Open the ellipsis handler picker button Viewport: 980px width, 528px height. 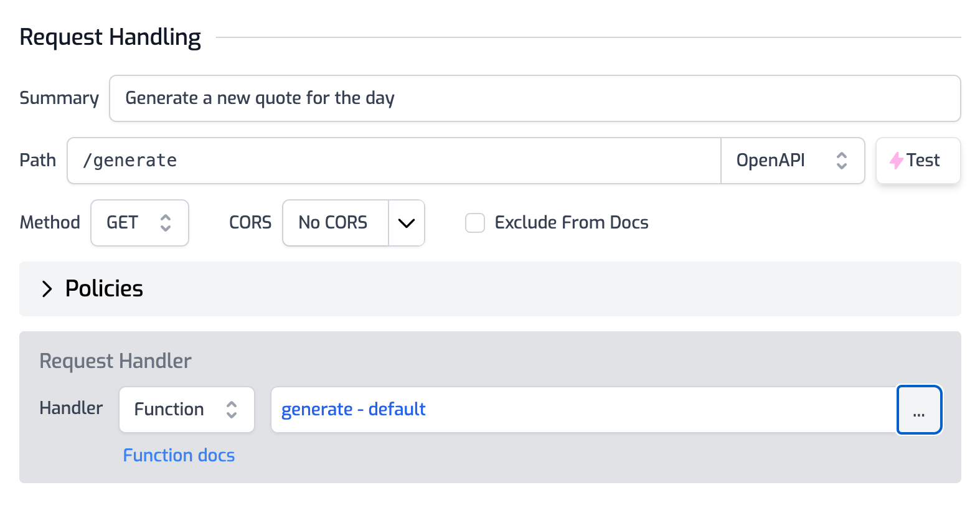click(x=918, y=410)
